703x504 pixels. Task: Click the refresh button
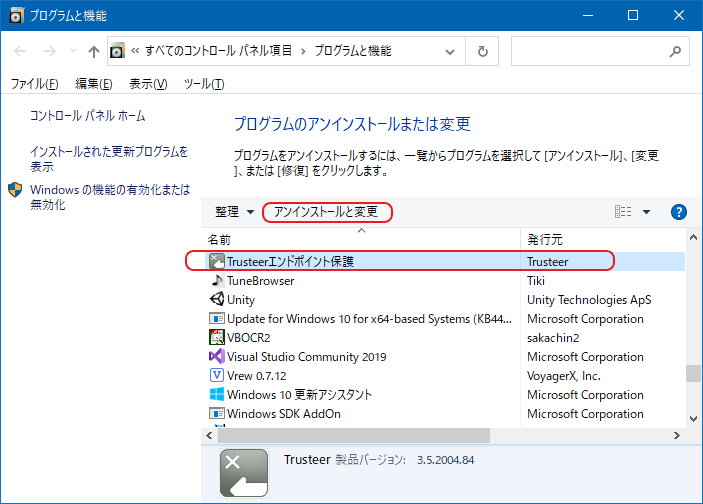482,52
